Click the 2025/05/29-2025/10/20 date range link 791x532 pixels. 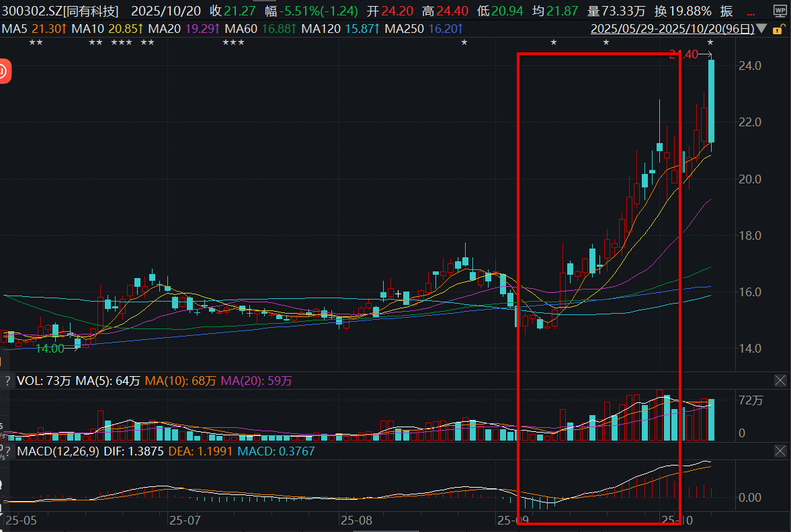click(671, 29)
